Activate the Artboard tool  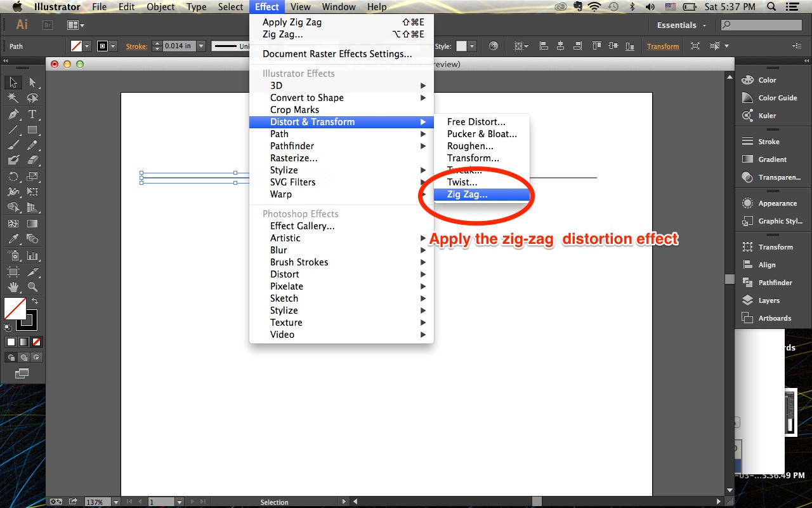tap(13, 271)
